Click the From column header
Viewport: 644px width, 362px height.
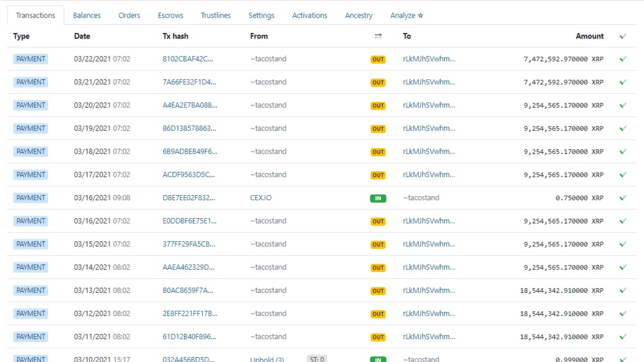pyautogui.click(x=259, y=36)
